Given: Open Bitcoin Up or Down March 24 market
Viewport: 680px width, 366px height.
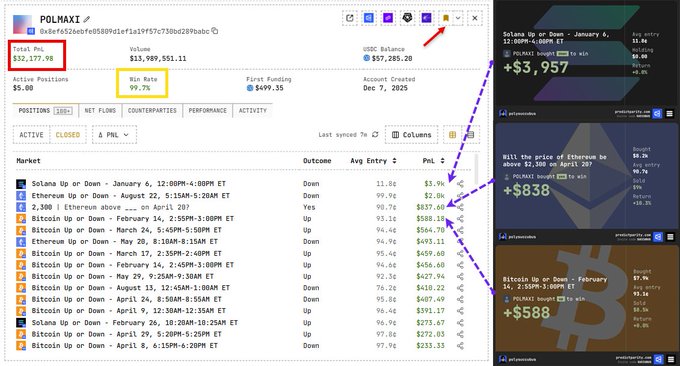Looking at the screenshot, I should click(126, 230).
